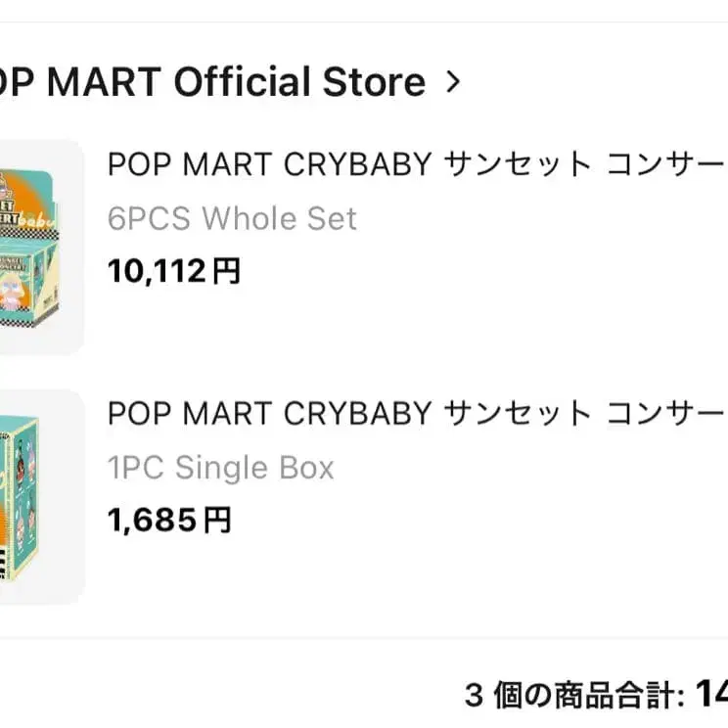Image resolution: width=728 pixels, height=728 pixels.
Task: Open the POP MART Official Store page
Action: click(x=210, y=82)
